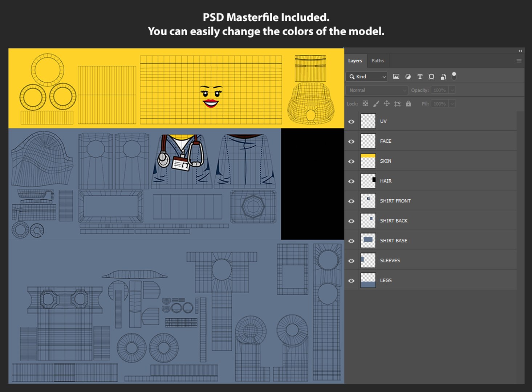This screenshot has height=392, width=532.
Task: Select the layer named SHIRT FRONT
Action: [x=395, y=201]
